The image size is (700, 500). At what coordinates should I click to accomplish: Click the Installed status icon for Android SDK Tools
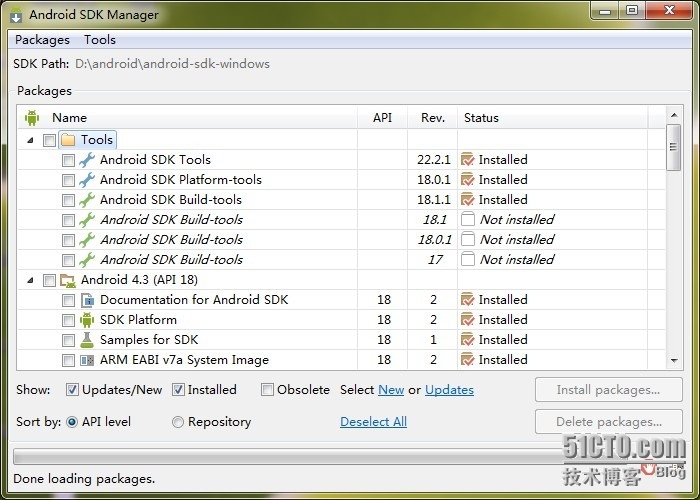coord(467,159)
